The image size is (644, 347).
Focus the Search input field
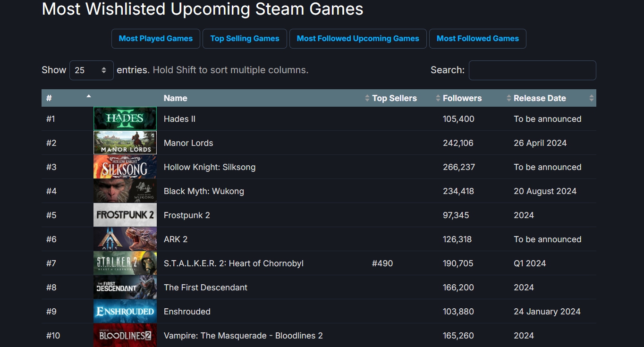point(532,70)
